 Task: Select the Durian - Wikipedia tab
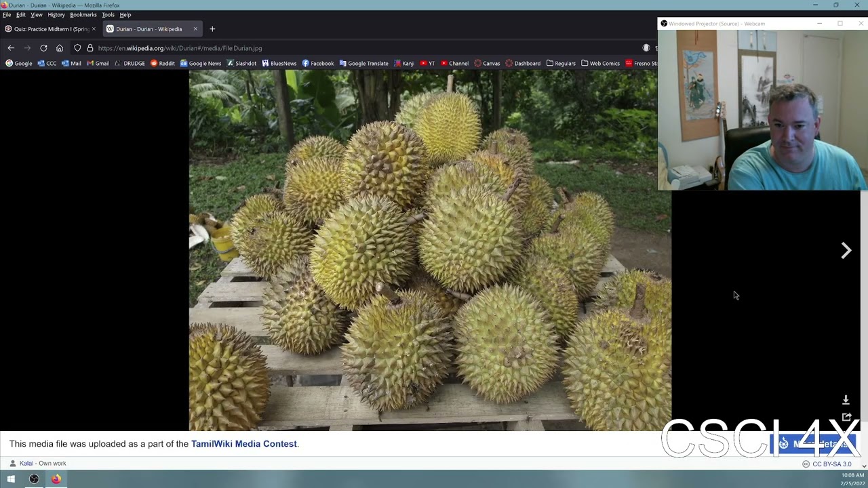153,29
